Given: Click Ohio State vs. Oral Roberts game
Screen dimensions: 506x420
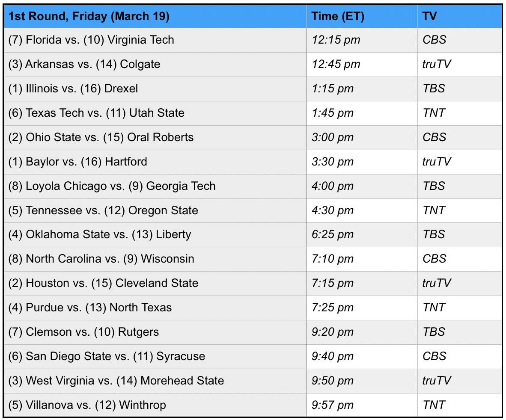Looking at the screenshot, I should 101,137.
